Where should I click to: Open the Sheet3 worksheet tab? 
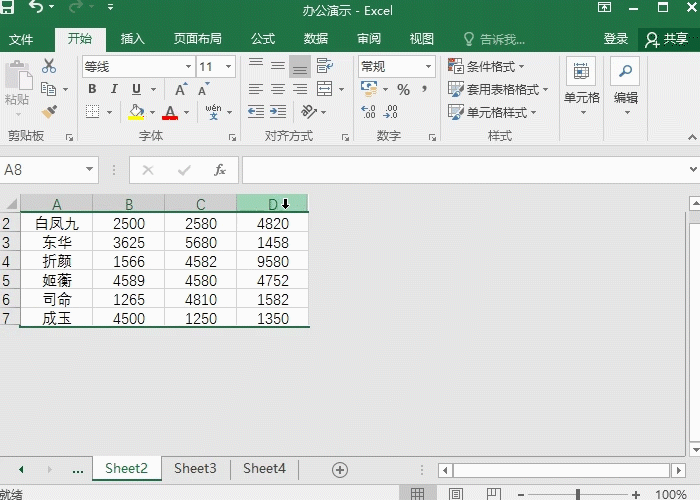195,468
